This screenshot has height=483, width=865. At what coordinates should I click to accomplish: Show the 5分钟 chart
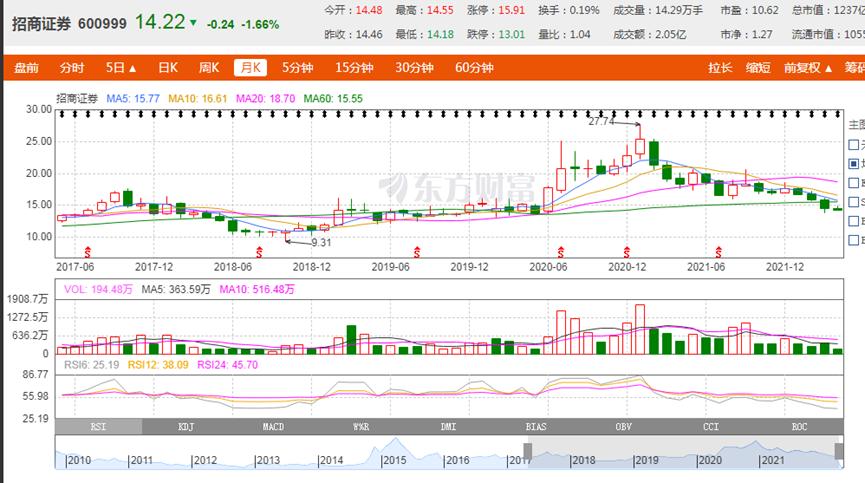coord(297,68)
